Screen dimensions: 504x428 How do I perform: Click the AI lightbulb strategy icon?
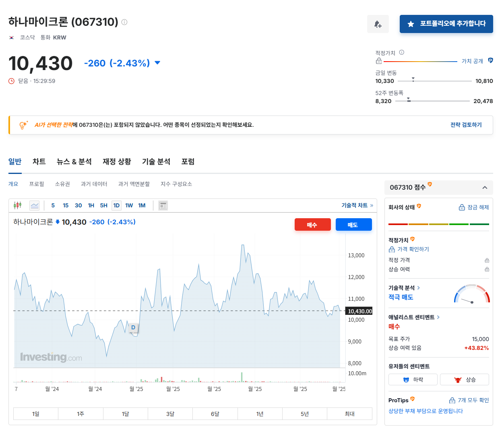click(23, 125)
